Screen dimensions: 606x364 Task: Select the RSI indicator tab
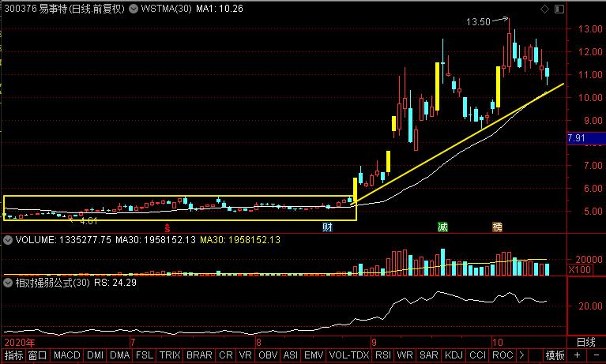383,355
